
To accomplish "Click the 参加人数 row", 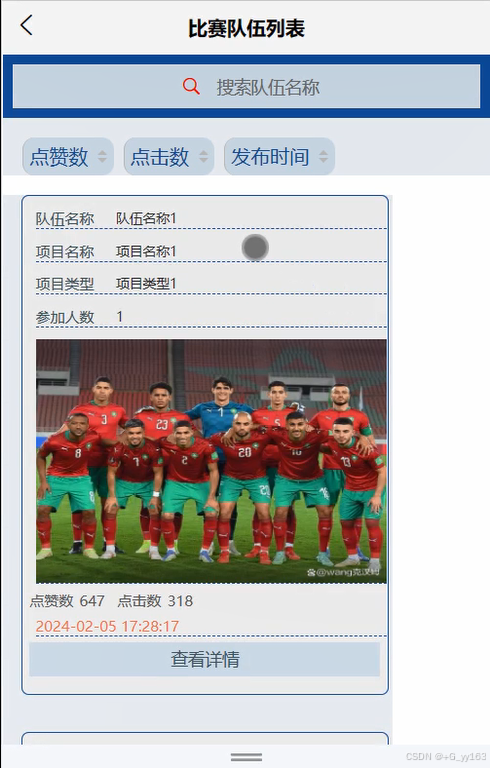I will pyautogui.click(x=211, y=317).
